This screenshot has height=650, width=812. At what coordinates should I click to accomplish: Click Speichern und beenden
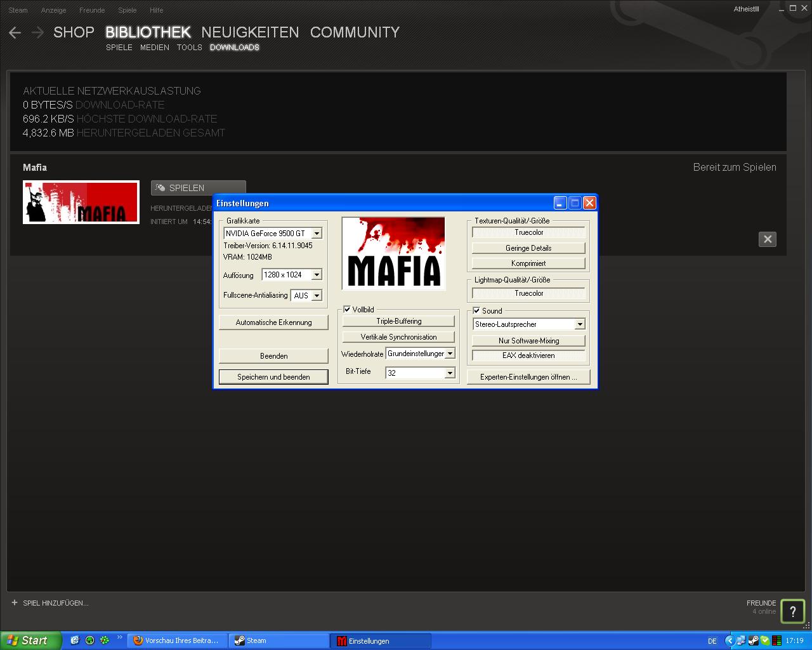(x=273, y=377)
